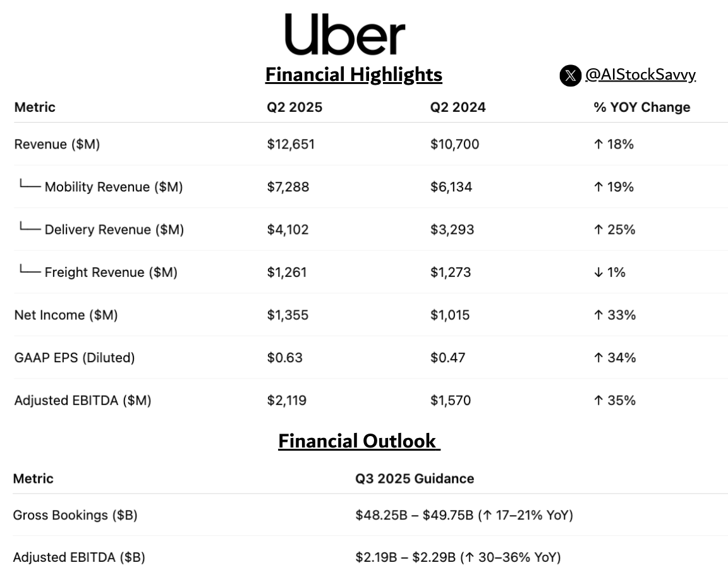Click the Uber logo

click(x=345, y=34)
